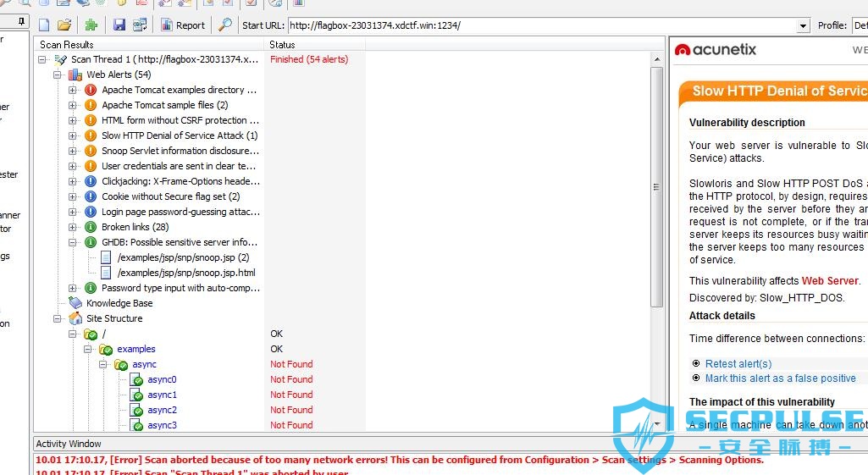868x475 pixels.
Task: Collapse the Scan Thread 1 node
Action: pyautogui.click(x=42, y=59)
